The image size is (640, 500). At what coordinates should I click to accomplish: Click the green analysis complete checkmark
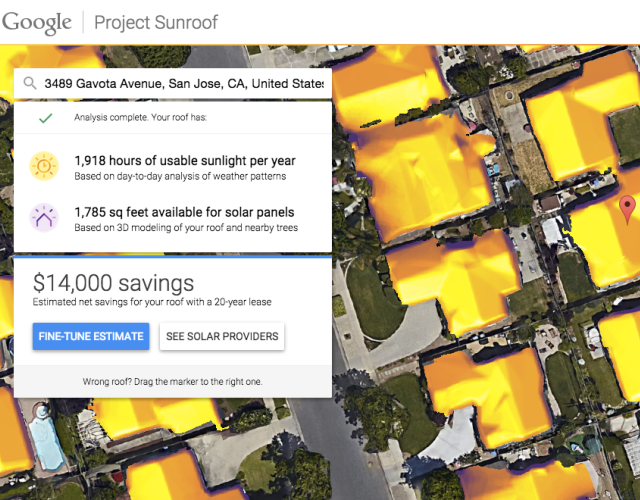click(x=45, y=118)
